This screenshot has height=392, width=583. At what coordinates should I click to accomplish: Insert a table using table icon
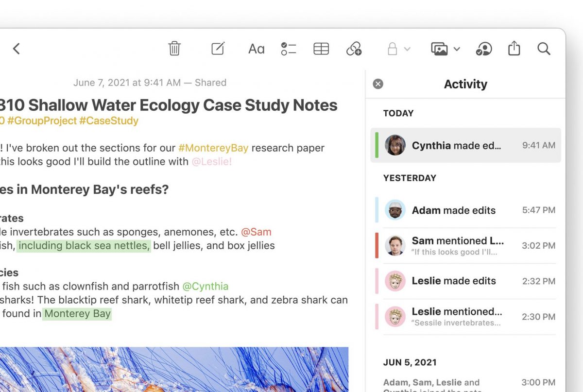(x=321, y=49)
